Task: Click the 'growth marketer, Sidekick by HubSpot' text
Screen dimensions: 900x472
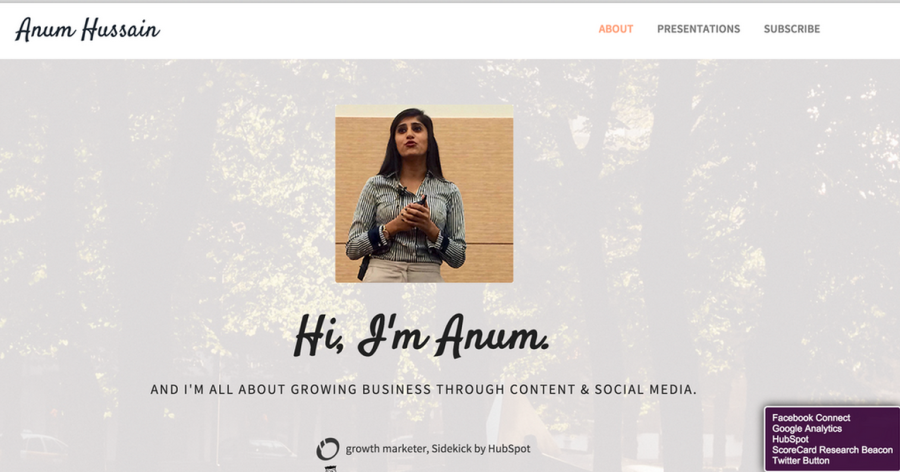Action: pos(438,448)
